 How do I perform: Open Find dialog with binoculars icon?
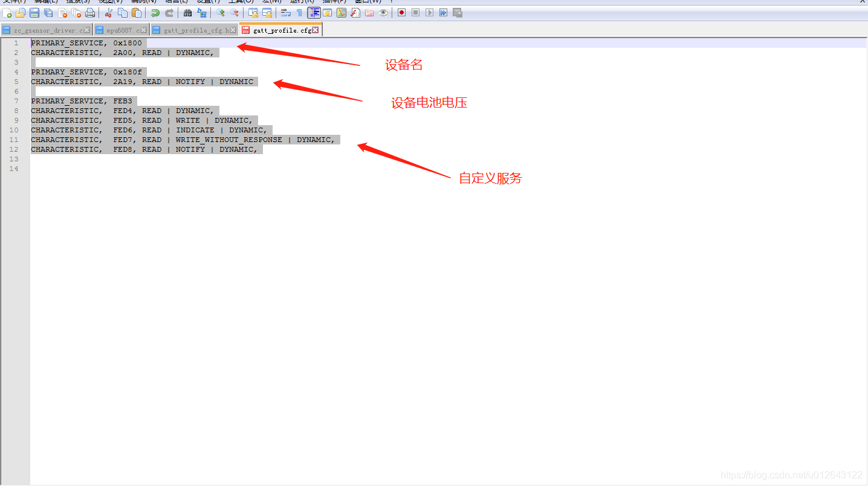click(x=187, y=13)
